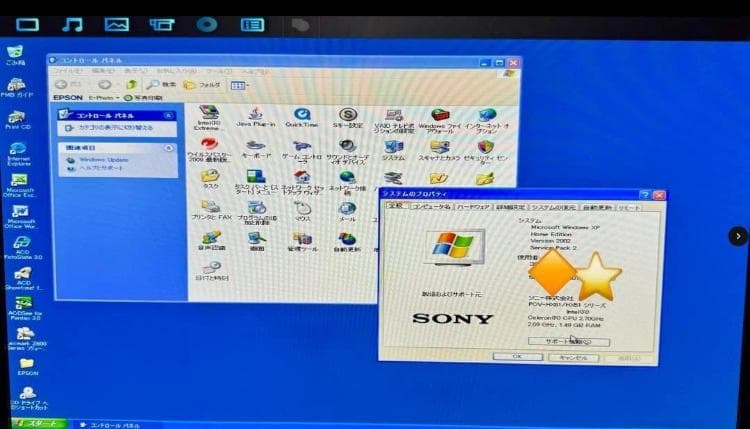Open ごみ箱 recycle bin desktop icon
The height and width of the screenshot is (429, 750).
(15, 55)
